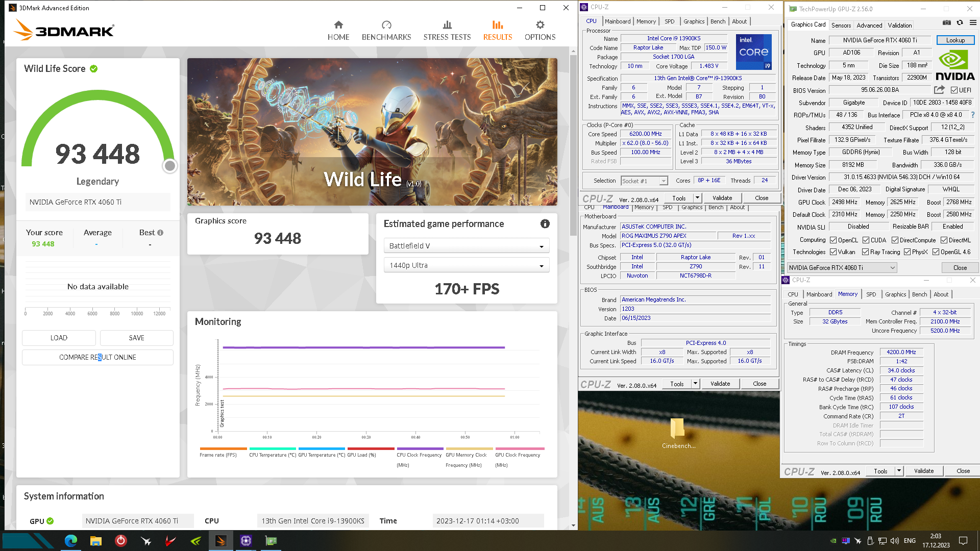
Task: Open the GPU-Z hamburger menu
Action: [973, 22]
